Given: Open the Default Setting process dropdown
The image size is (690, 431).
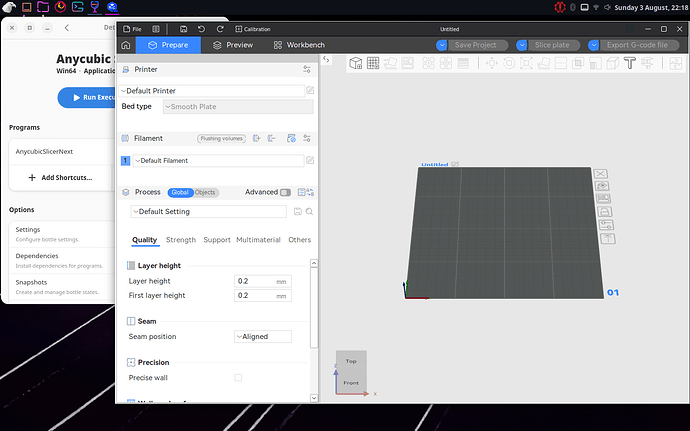Looking at the screenshot, I should [209, 211].
